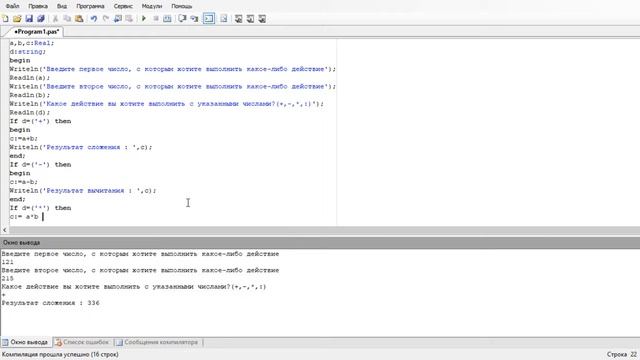Redo the last undone edit
Screen dimensions: 640x360
coord(106,18)
